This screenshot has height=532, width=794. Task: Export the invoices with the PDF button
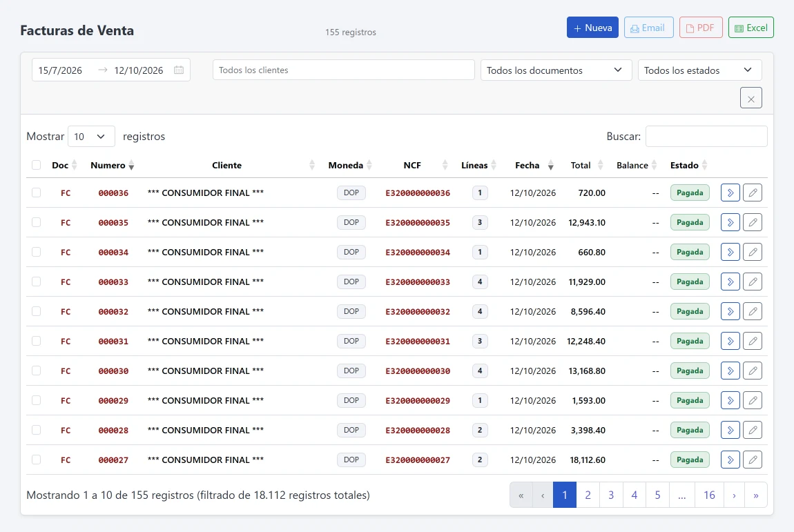[x=701, y=28]
